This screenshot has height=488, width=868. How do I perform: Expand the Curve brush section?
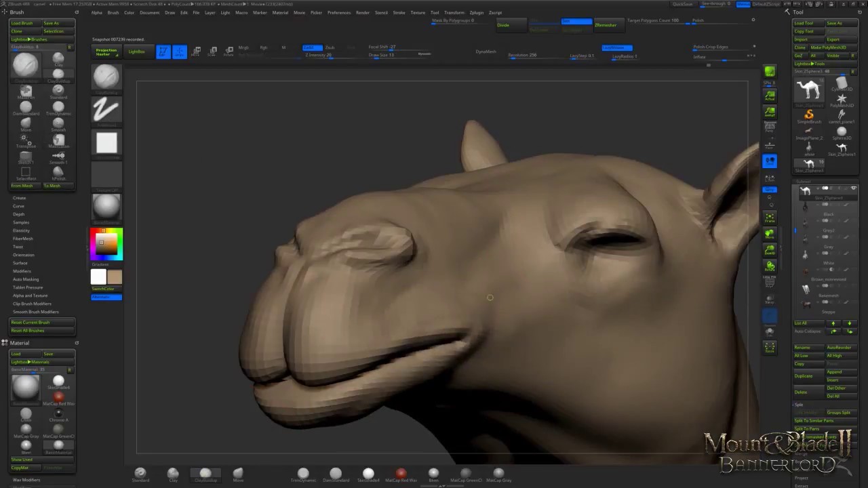coord(18,206)
